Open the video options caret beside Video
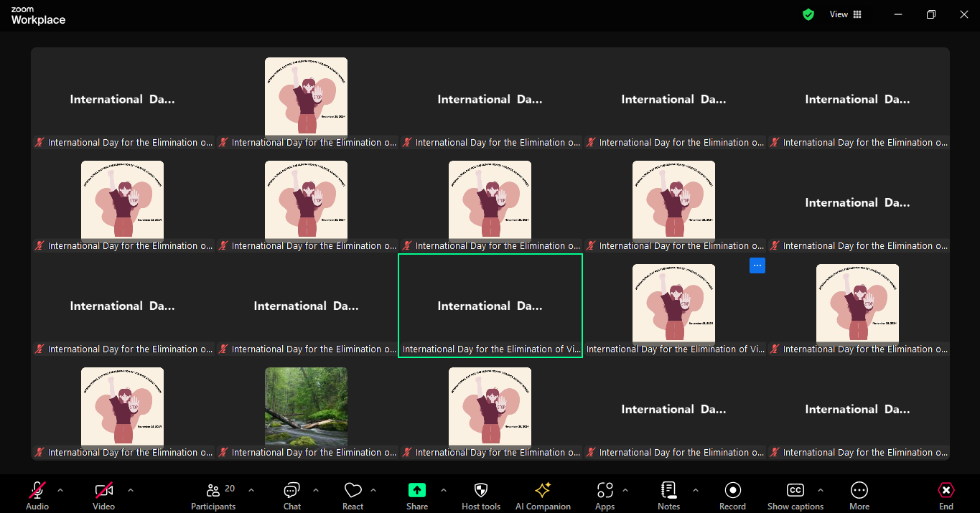Image resolution: width=980 pixels, height=513 pixels. pyautogui.click(x=130, y=490)
